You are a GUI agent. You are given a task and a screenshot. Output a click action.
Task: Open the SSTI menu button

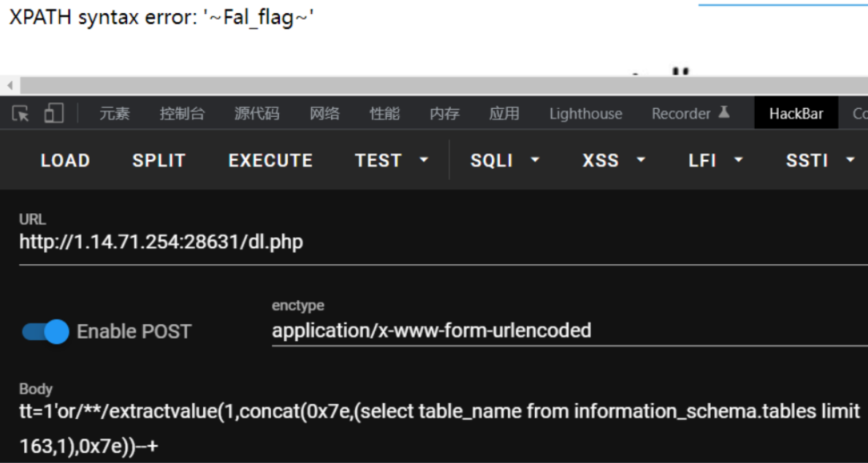tap(807, 161)
